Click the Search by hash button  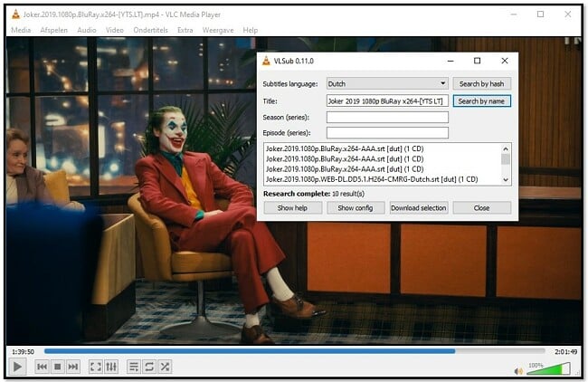point(481,83)
